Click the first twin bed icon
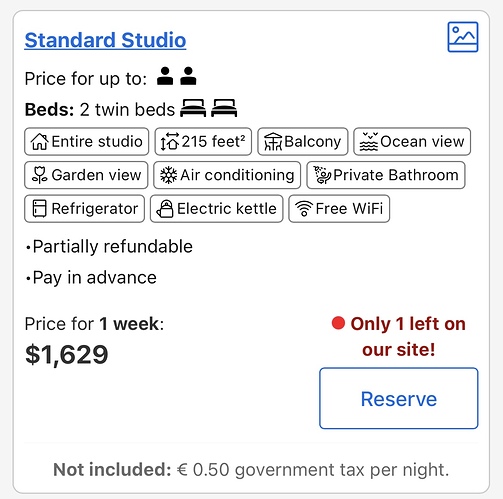Viewport: 503px width, 499px height. [193, 108]
